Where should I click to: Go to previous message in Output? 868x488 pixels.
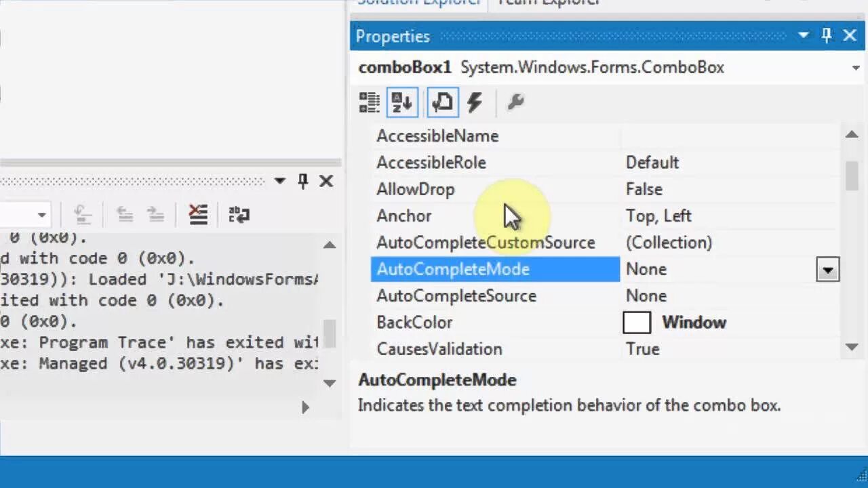point(124,216)
